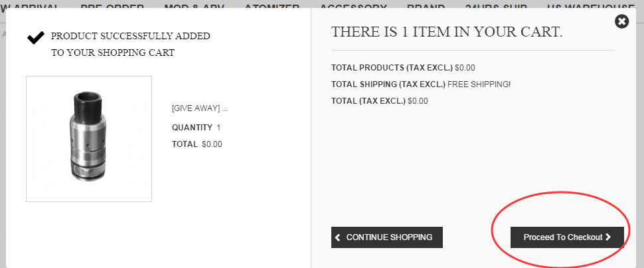Select the 24Hrs Ship menu item
Screen dimensions: 644x268
(x=496, y=6)
